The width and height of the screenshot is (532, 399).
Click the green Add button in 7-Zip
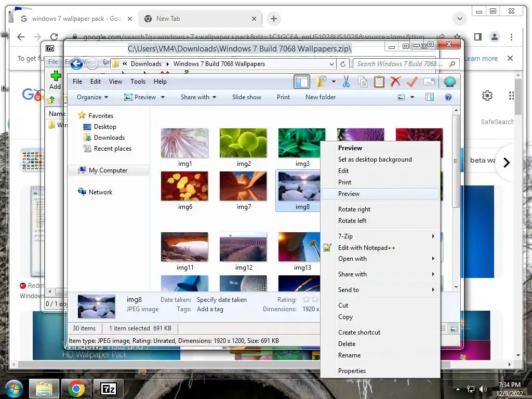[x=55, y=80]
